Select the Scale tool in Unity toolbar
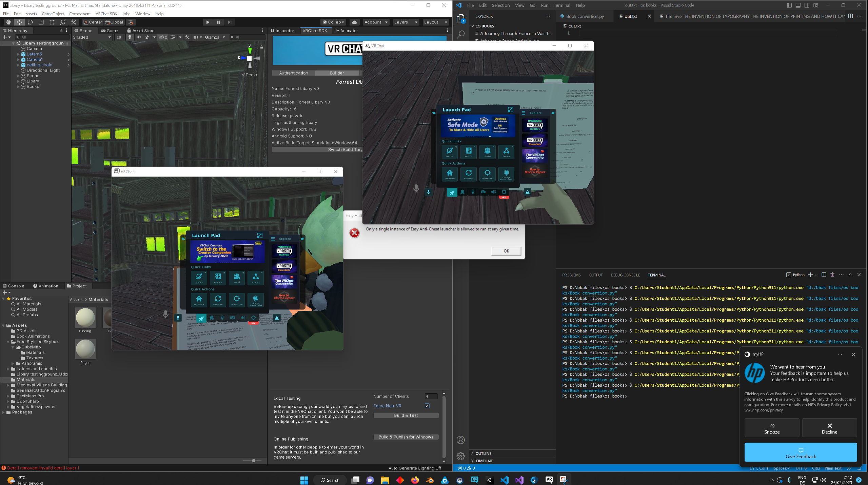The height and width of the screenshot is (485, 868). (x=41, y=22)
